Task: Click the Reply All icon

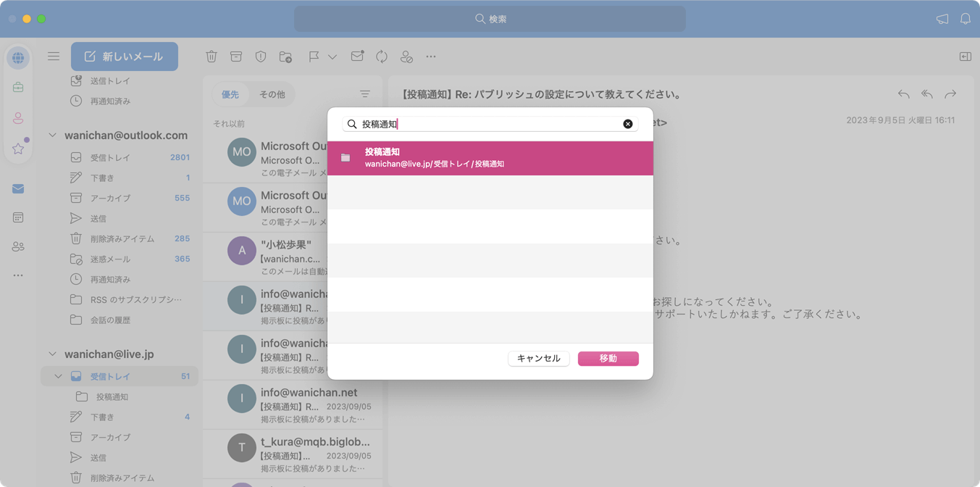Action: 927,94
